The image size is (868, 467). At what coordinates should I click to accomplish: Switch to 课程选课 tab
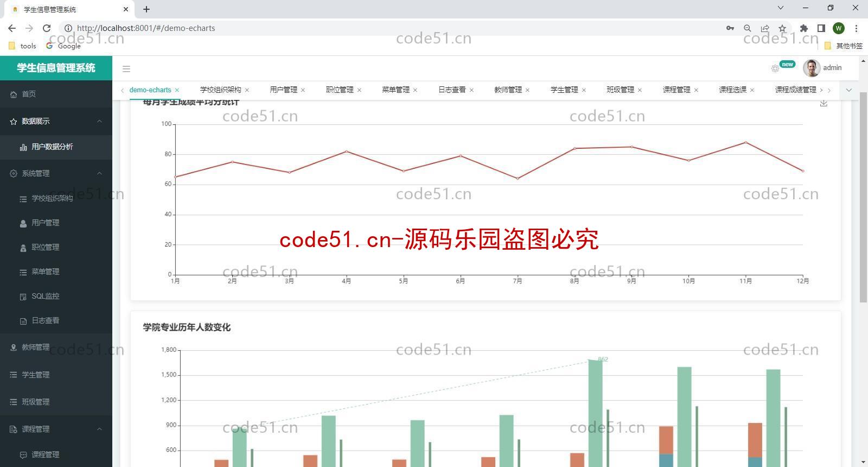[732, 90]
